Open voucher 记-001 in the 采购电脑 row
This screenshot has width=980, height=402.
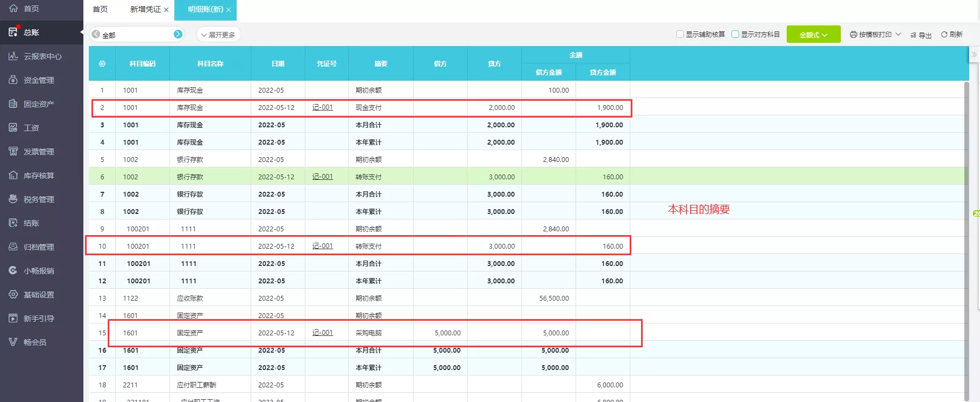[323, 333]
